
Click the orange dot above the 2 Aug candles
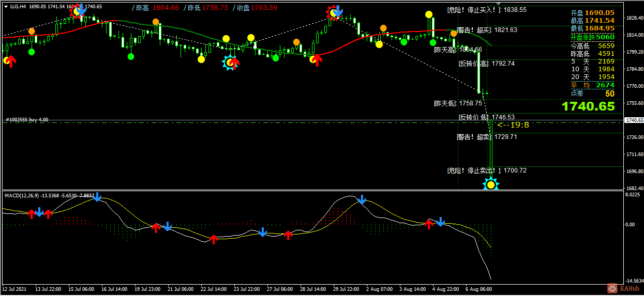pos(383,28)
